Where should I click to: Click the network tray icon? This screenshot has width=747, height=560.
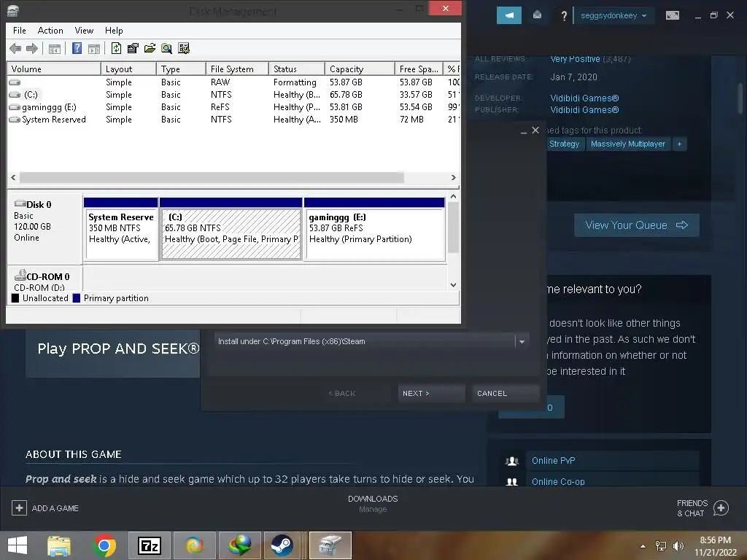click(x=661, y=546)
